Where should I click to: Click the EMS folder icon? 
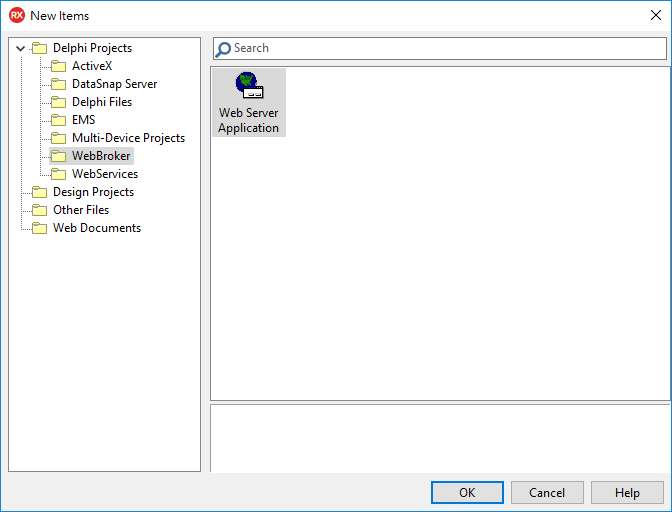pyautogui.click(x=59, y=120)
